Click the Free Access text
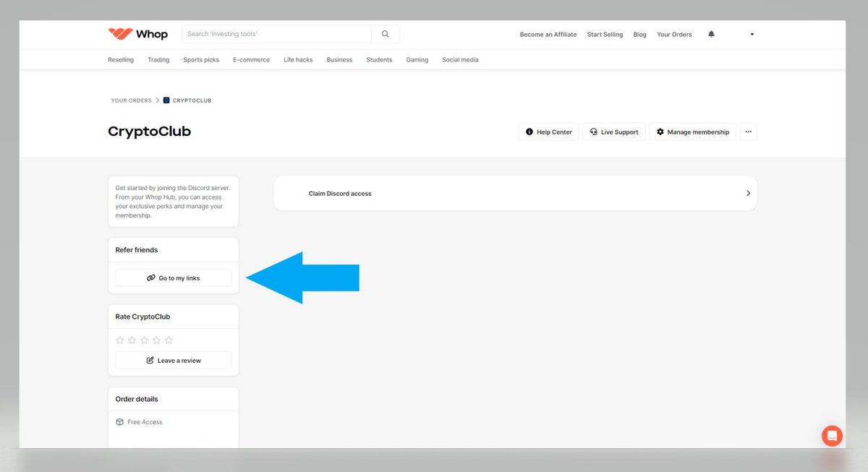This screenshot has width=868, height=472. pos(145,422)
